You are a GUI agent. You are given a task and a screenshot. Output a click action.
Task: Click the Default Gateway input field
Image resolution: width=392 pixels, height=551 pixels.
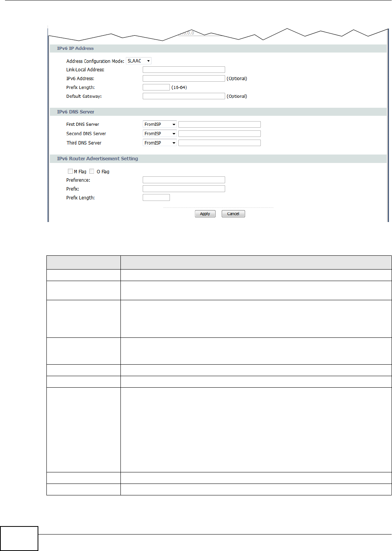(184, 96)
